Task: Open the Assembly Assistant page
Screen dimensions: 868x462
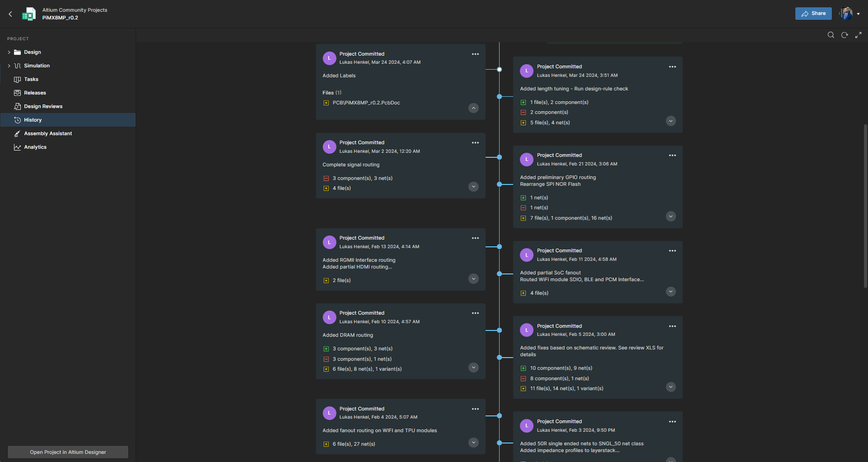Action: (48, 133)
